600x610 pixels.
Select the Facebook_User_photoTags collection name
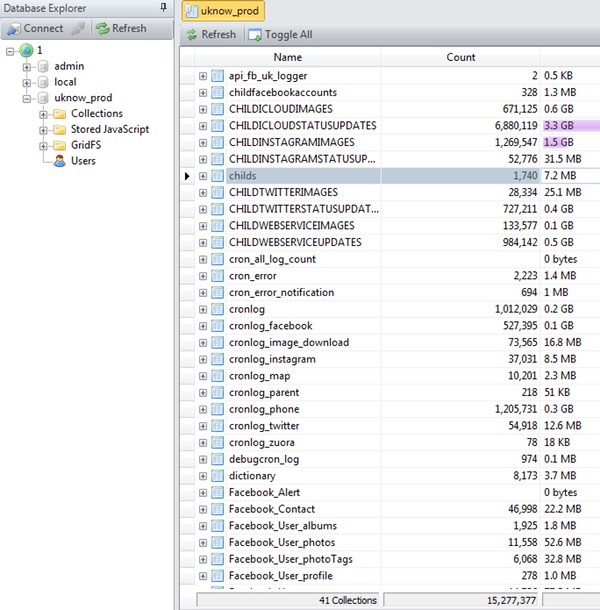(291, 559)
